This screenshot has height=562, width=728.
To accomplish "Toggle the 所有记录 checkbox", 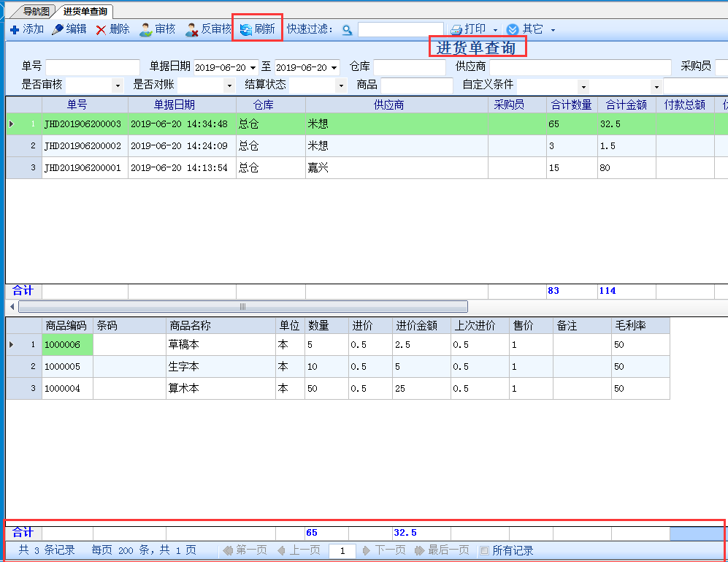I will [484, 551].
